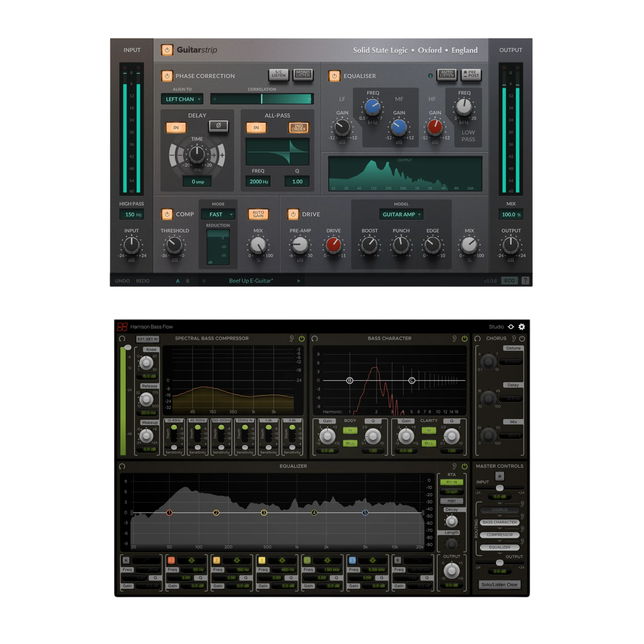Screen dimensions: 644x644
Task: Click the Drive section power icon
Action: [x=293, y=214]
